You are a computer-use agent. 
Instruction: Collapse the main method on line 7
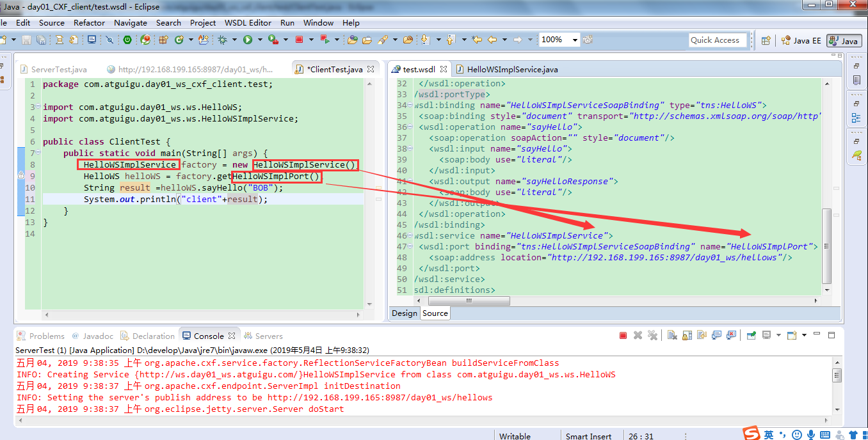tap(39, 153)
